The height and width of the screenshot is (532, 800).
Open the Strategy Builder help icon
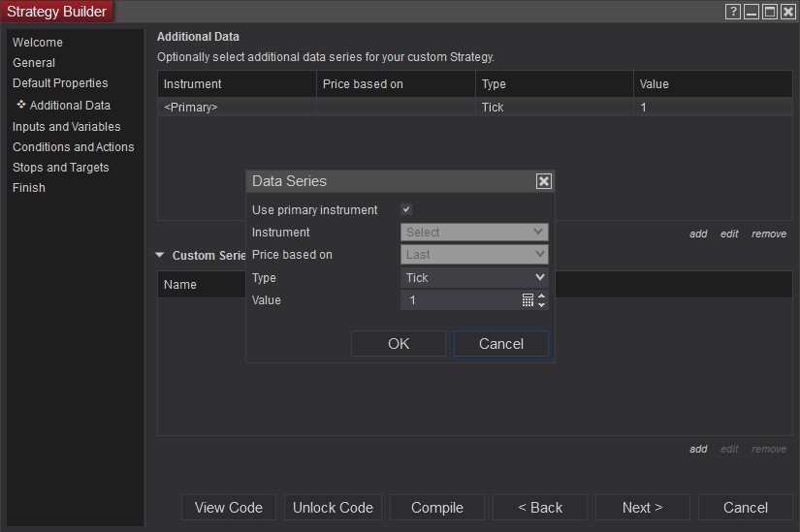pos(733,12)
